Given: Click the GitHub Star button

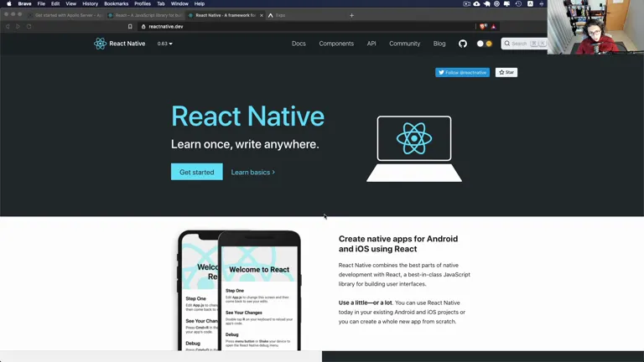Looking at the screenshot, I should point(506,72).
